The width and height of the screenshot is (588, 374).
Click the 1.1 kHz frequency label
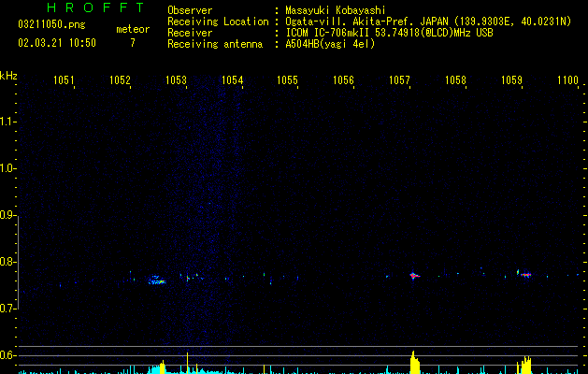point(7,122)
